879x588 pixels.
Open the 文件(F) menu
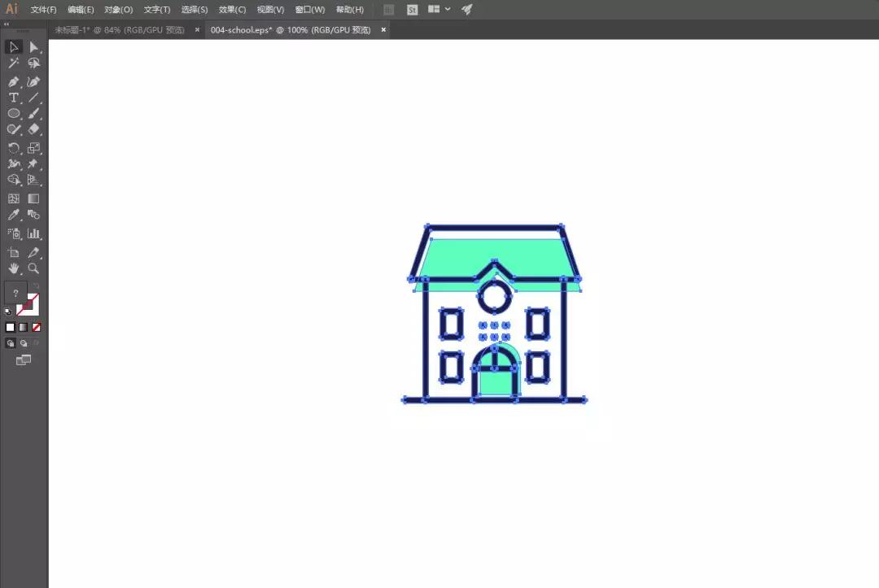[43, 10]
